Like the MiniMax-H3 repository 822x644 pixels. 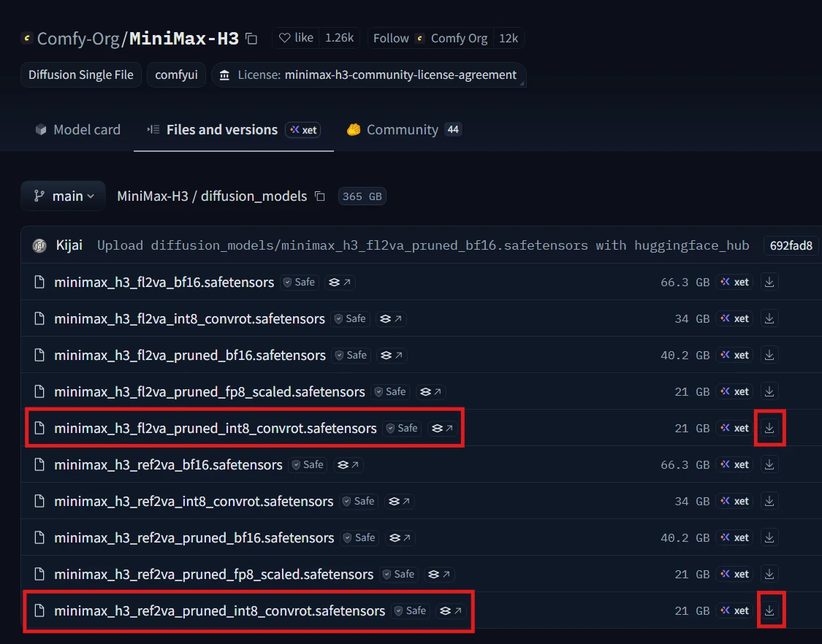coord(296,38)
